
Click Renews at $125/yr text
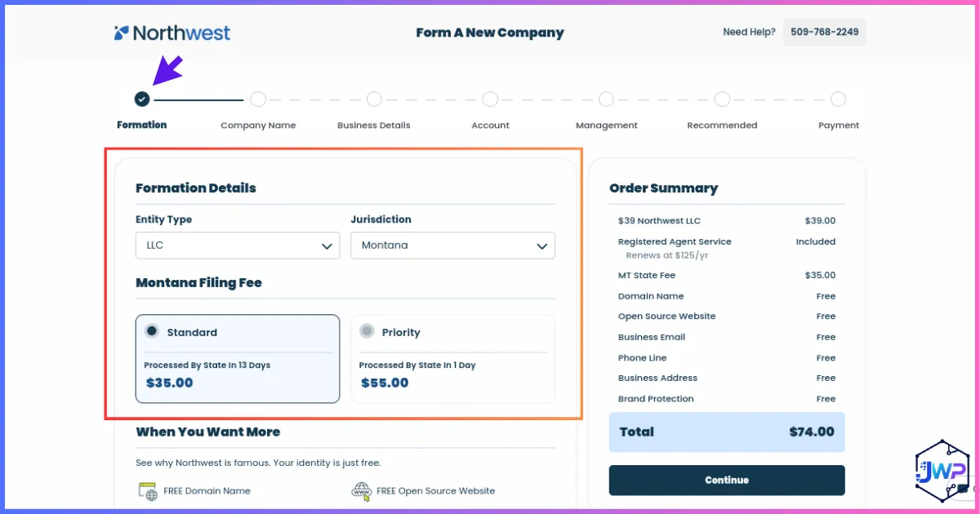coord(666,255)
